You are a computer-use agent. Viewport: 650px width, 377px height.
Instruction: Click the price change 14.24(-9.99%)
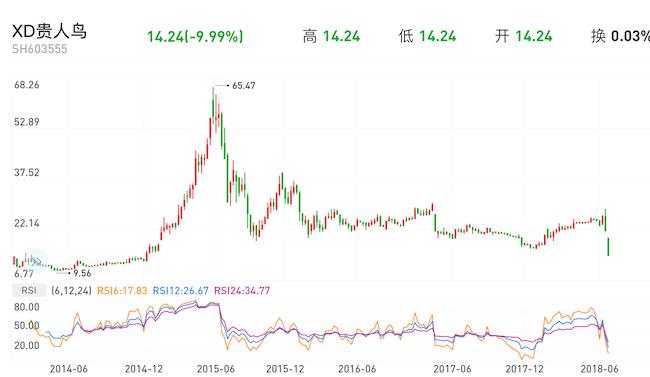195,36
